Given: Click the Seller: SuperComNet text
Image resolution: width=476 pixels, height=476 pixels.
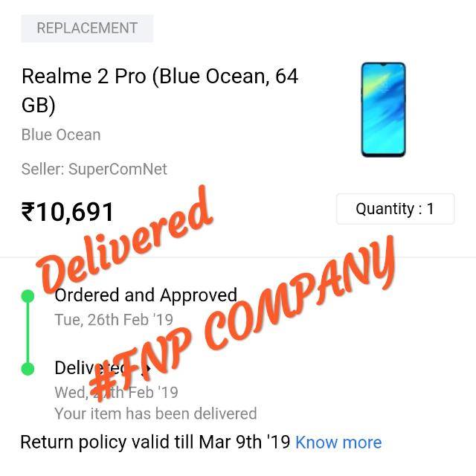Looking at the screenshot, I should click(94, 169).
